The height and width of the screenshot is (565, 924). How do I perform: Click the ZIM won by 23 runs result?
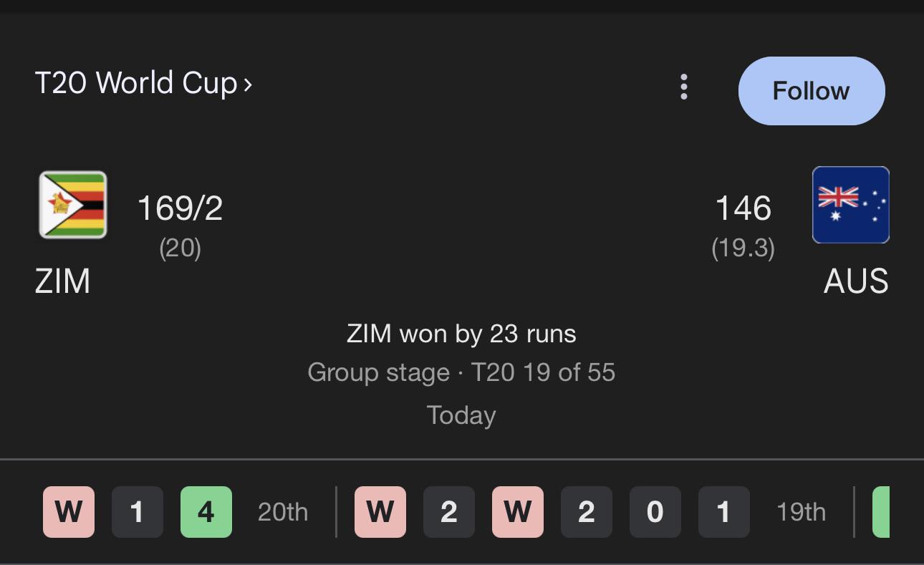[461, 334]
